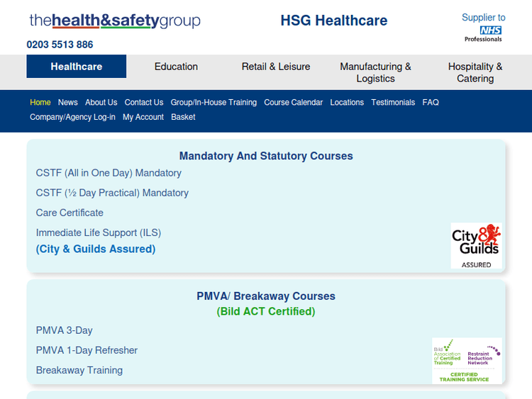Go to Hospitality & Catering tab

475,72
